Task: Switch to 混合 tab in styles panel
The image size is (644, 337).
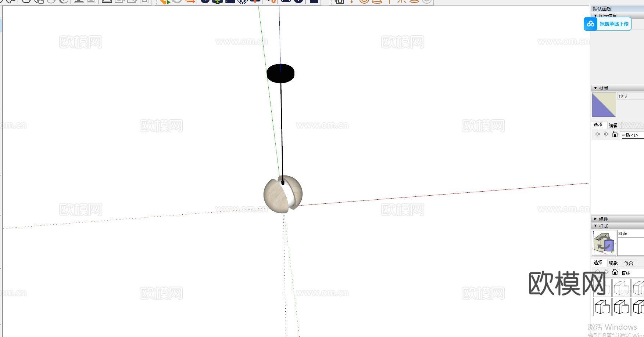Action: tap(629, 263)
